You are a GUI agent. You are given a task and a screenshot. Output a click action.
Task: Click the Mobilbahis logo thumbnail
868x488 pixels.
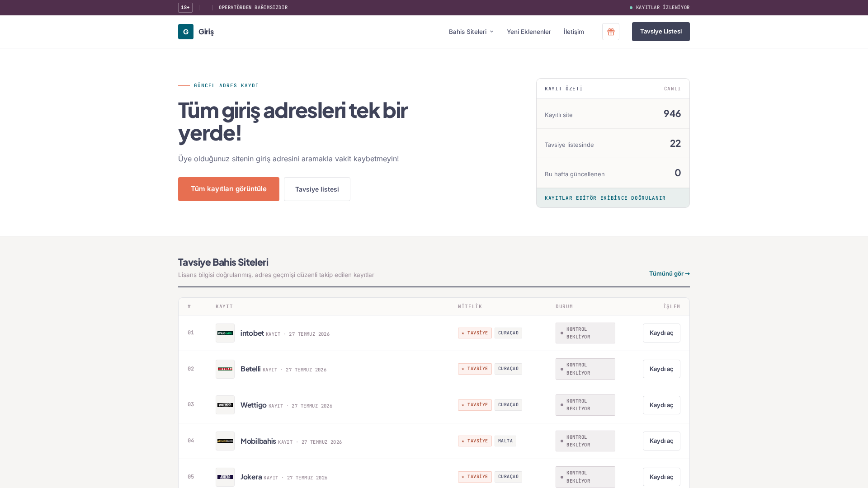[225, 441]
